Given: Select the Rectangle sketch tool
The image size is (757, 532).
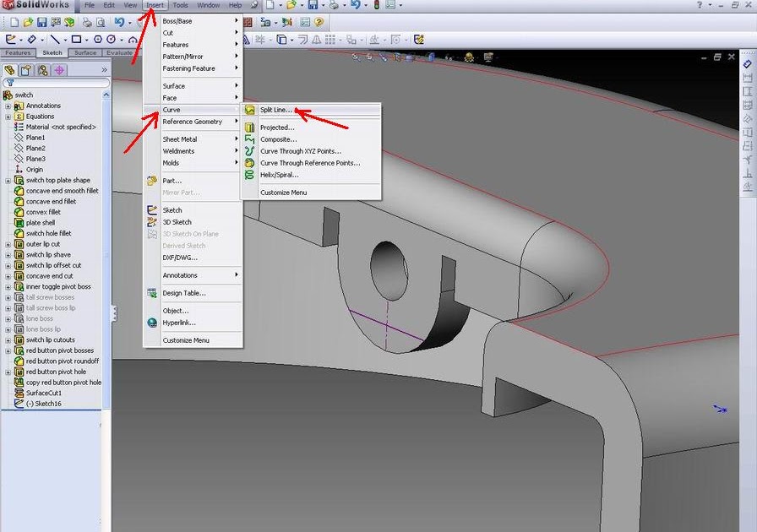Looking at the screenshot, I should tap(78, 39).
